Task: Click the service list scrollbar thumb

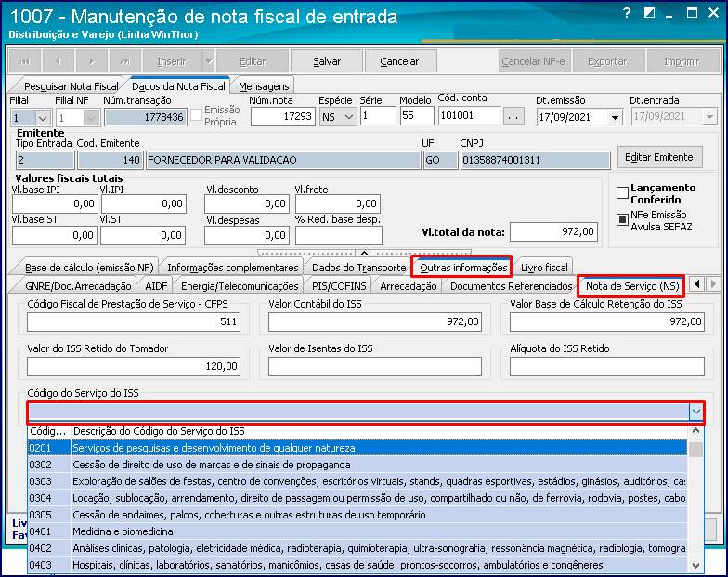Action: point(695,450)
